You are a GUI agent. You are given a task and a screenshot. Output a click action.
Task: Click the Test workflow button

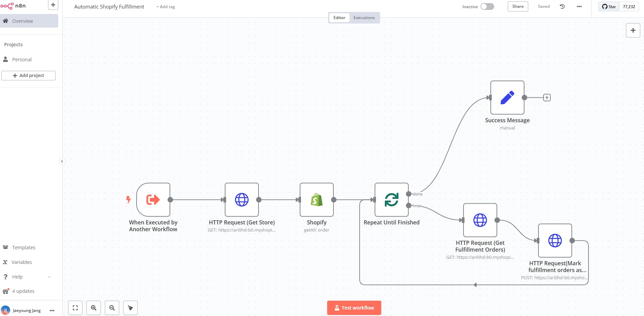pyautogui.click(x=354, y=308)
